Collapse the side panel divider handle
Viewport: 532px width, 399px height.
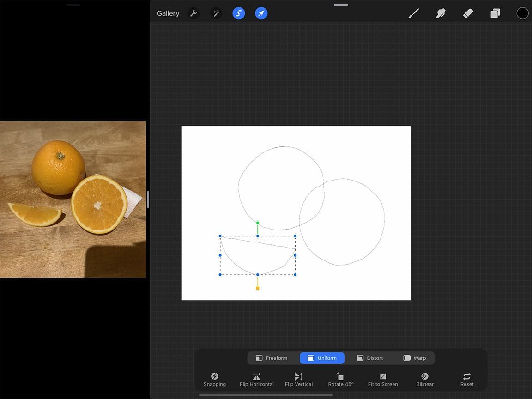(x=148, y=199)
